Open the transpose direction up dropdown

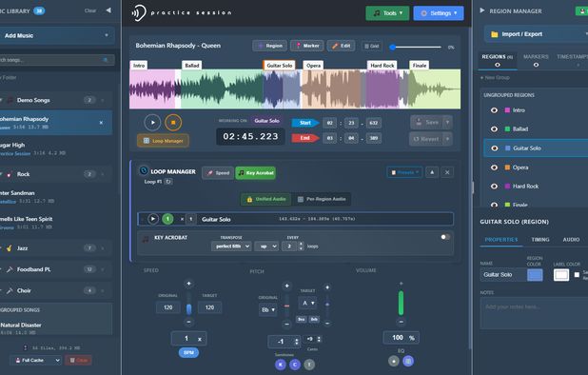[266, 247]
